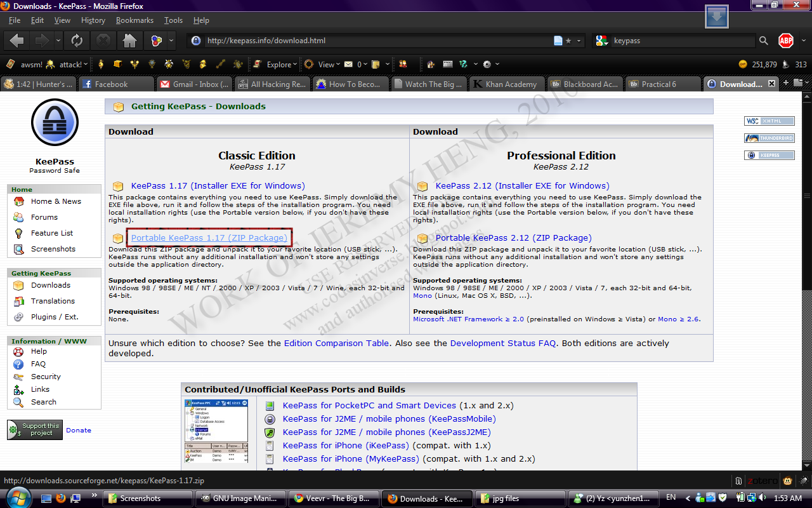The image size is (812, 508).
Task: Open the Donate link
Action: pyautogui.click(x=79, y=430)
